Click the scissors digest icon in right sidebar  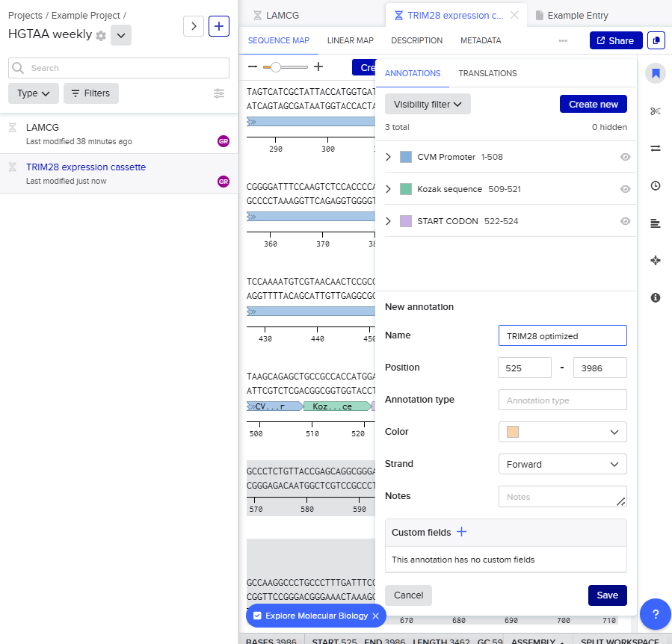656,111
